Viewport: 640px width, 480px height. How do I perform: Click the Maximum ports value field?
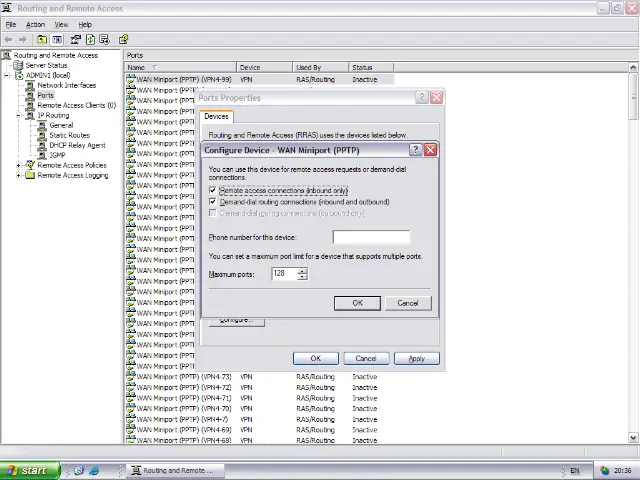pos(285,273)
